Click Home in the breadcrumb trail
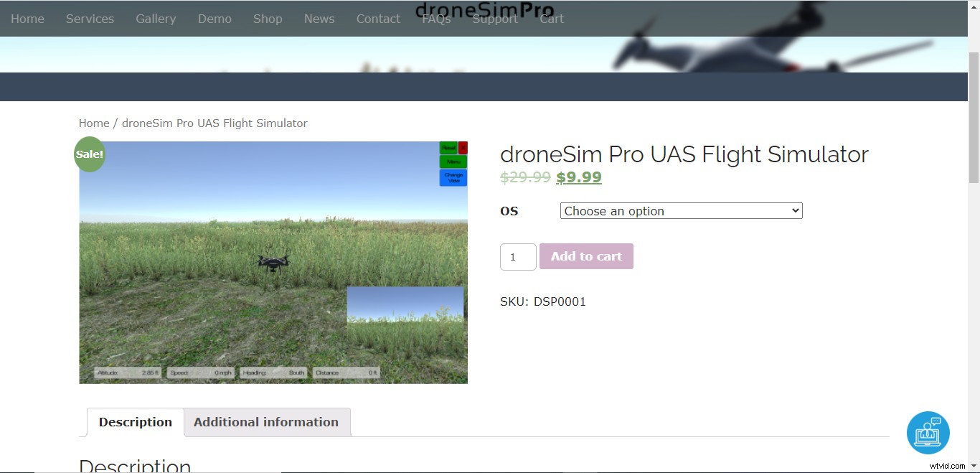This screenshot has width=980, height=473. 93,123
